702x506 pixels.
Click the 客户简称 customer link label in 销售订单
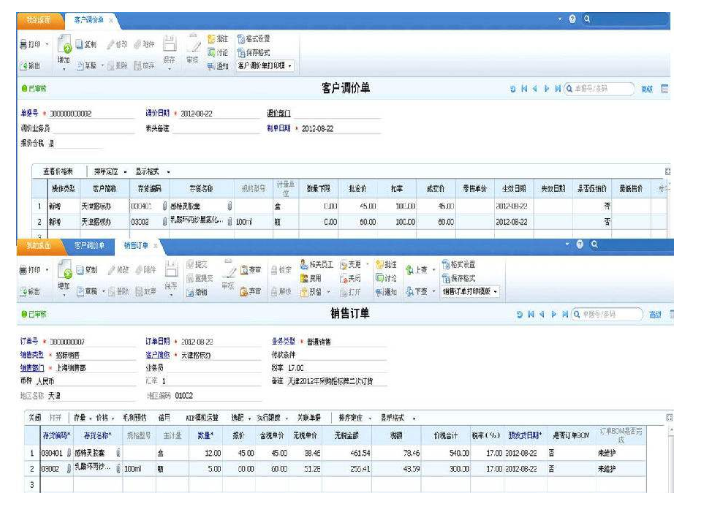(157, 355)
